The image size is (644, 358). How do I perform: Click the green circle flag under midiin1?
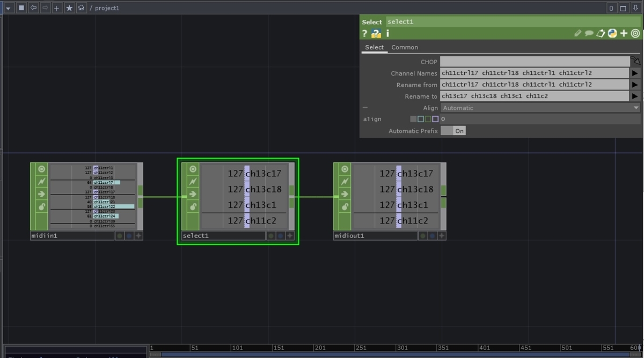119,236
